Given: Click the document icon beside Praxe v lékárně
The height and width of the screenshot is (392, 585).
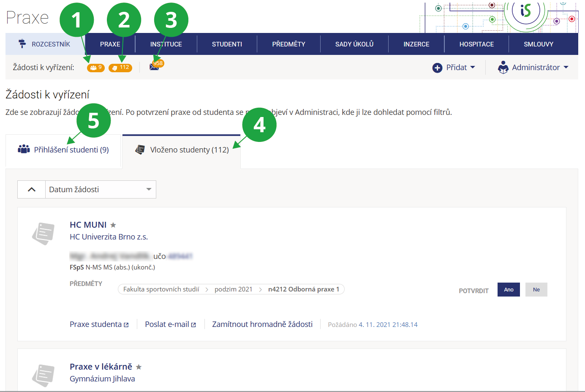Looking at the screenshot, I should coord(44,375).
